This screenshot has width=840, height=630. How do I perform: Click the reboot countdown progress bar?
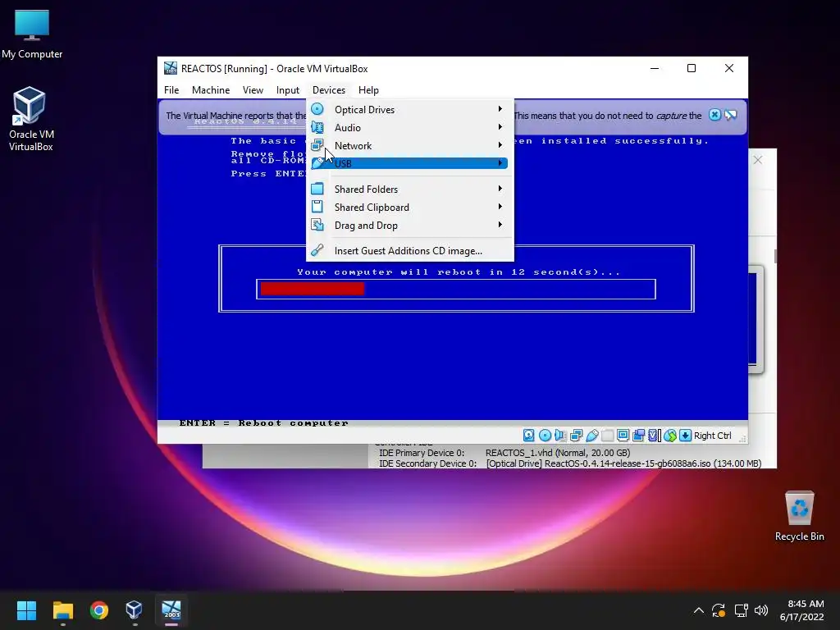tap(456, 290)
